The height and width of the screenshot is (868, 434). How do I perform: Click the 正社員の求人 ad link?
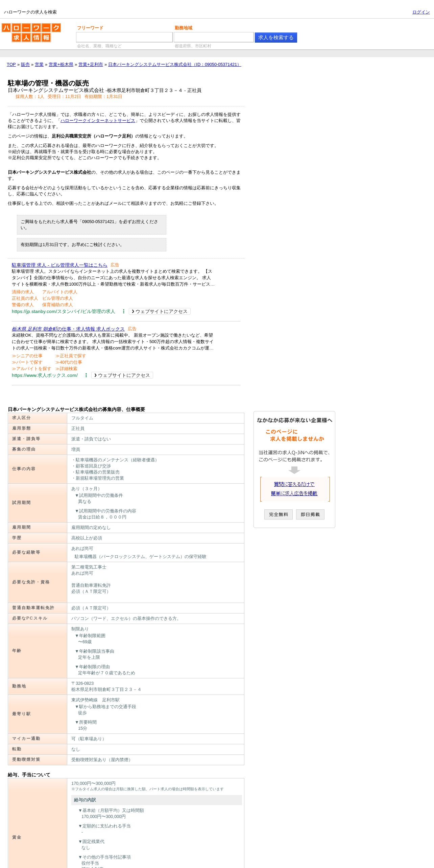25,298
